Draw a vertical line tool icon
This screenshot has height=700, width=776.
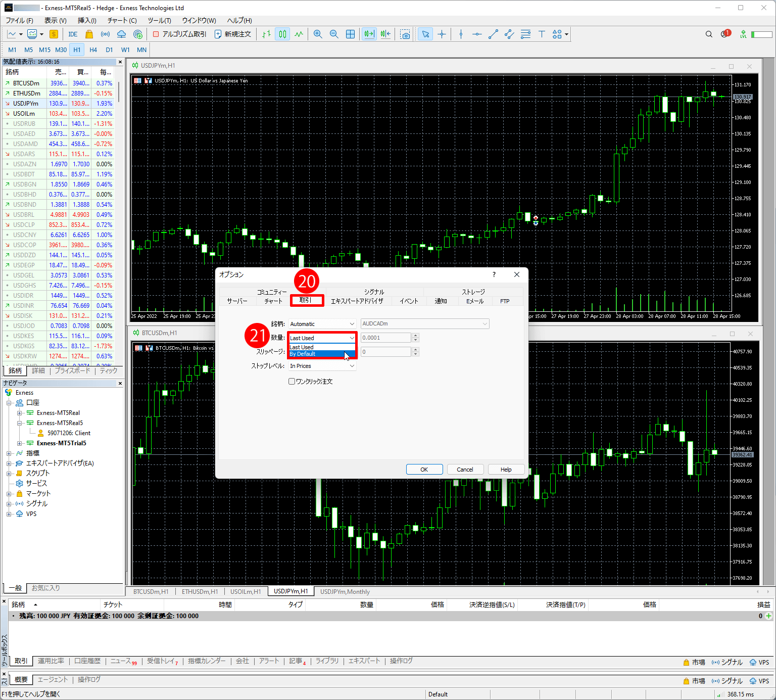[x=461, y=34]
